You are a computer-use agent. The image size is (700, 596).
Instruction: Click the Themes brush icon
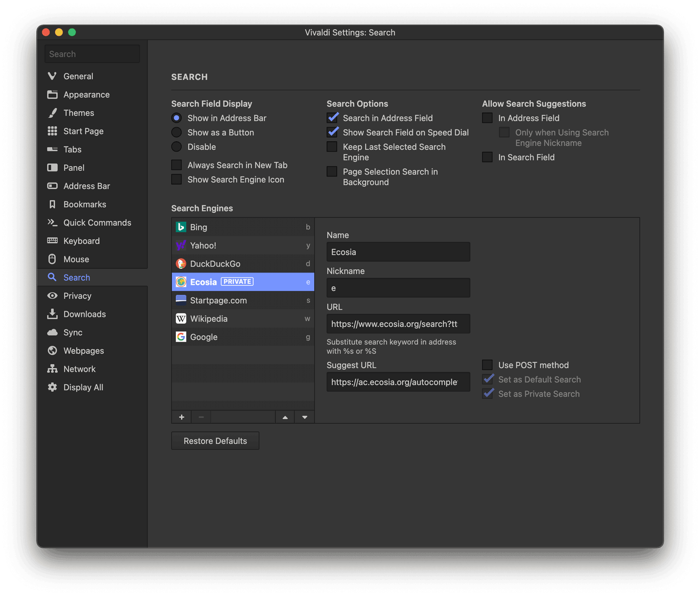coord(52,113)
